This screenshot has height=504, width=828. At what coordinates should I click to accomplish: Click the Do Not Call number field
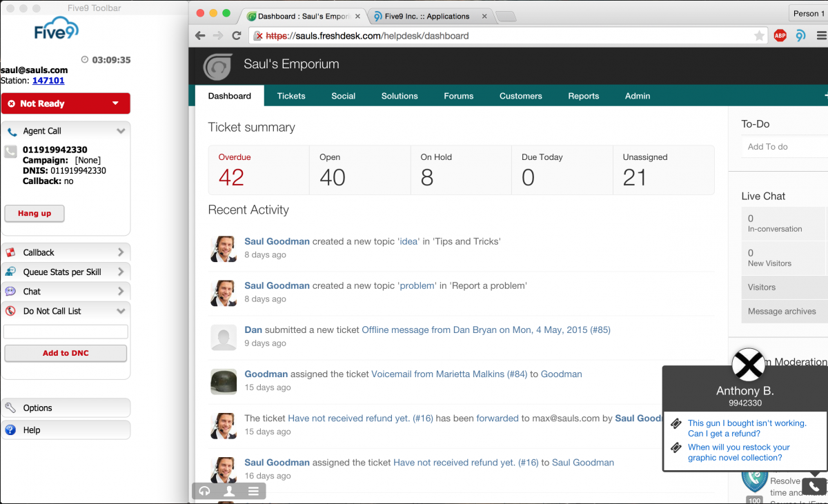(66, 332)
